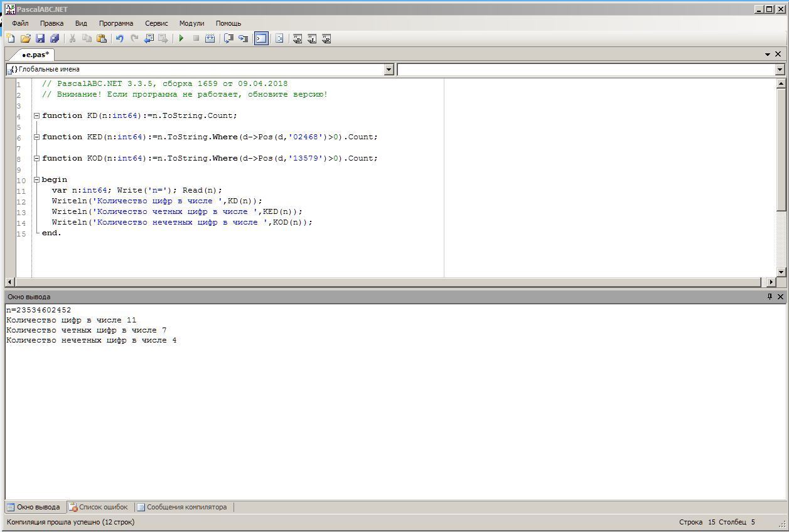Switch to Список ошибок tab
Viewport: 789px width, 532px height.
pyautogui.click(x=99, y=507)
